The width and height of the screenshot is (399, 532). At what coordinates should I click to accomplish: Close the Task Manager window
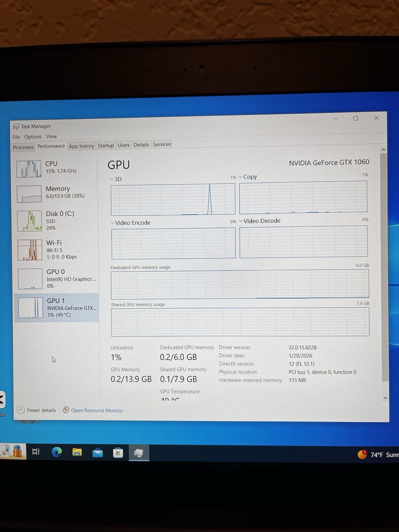pyautogui.click(x=376, y=118)
